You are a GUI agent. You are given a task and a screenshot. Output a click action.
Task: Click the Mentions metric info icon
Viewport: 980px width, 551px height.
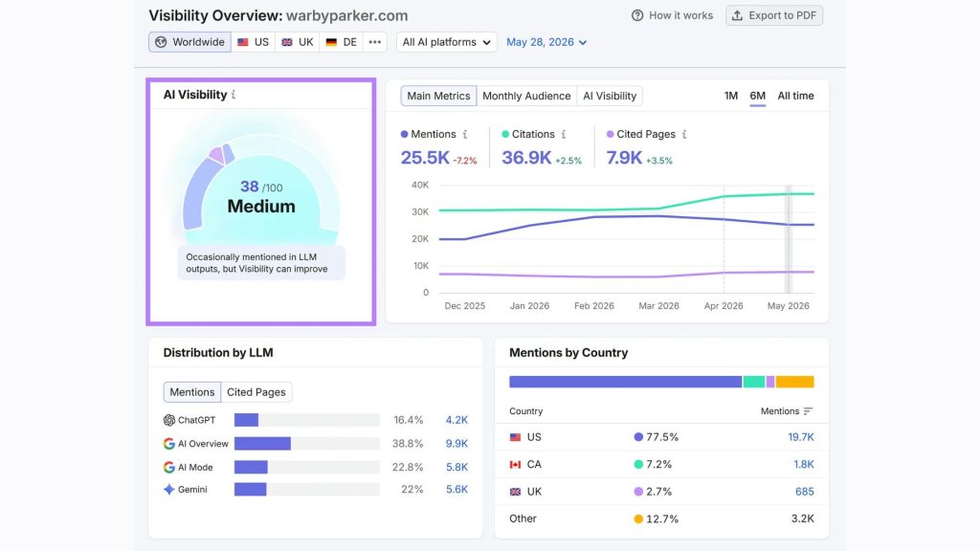[x=465, y=134]
